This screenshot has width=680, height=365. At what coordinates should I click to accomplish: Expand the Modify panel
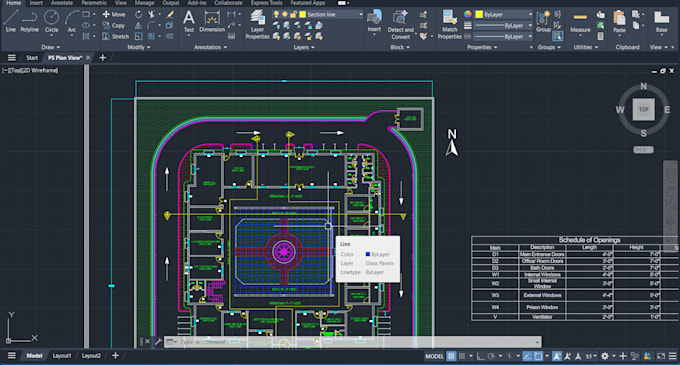(139, 47)
